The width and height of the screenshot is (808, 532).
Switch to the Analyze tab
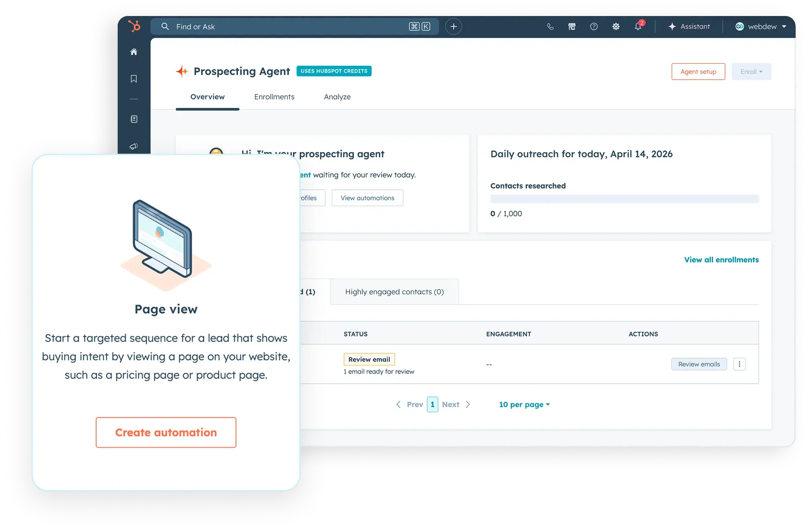point(337,97)
